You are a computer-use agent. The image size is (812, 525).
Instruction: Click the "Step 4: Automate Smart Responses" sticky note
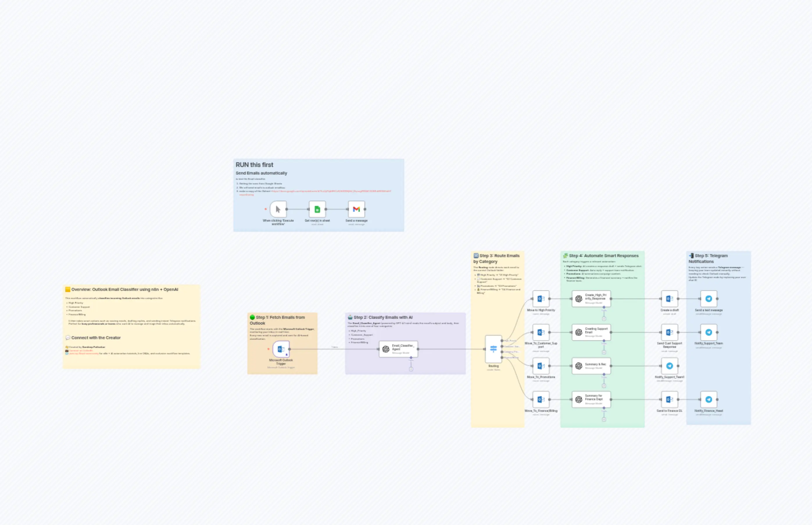(x=601, y=256)
